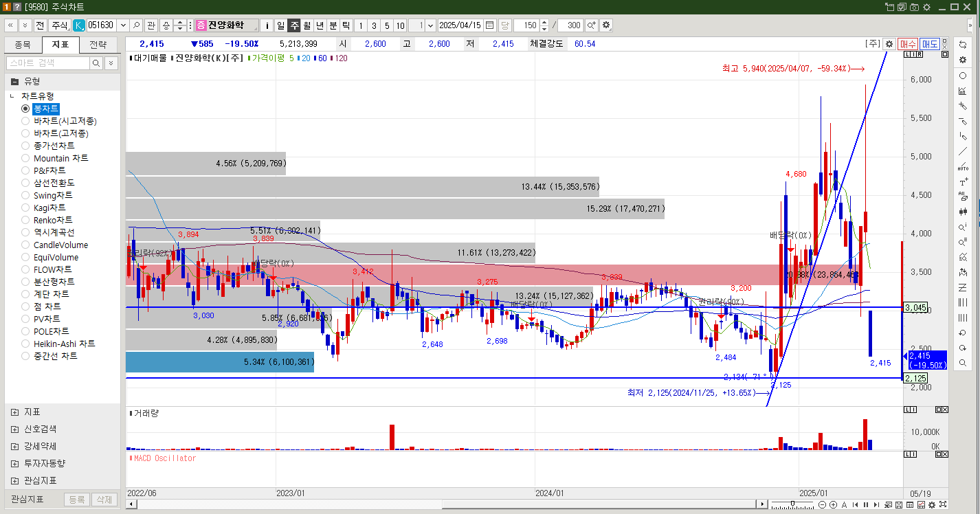Click the 주식 market type button
The image size is (980, 514).
[60, 25]
